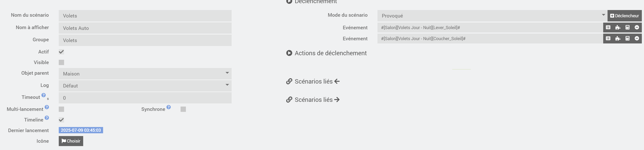The width and height of the screenshot is (644, 150).
Task: Uncheck the Actif checkbox
Action: [61, 52]
